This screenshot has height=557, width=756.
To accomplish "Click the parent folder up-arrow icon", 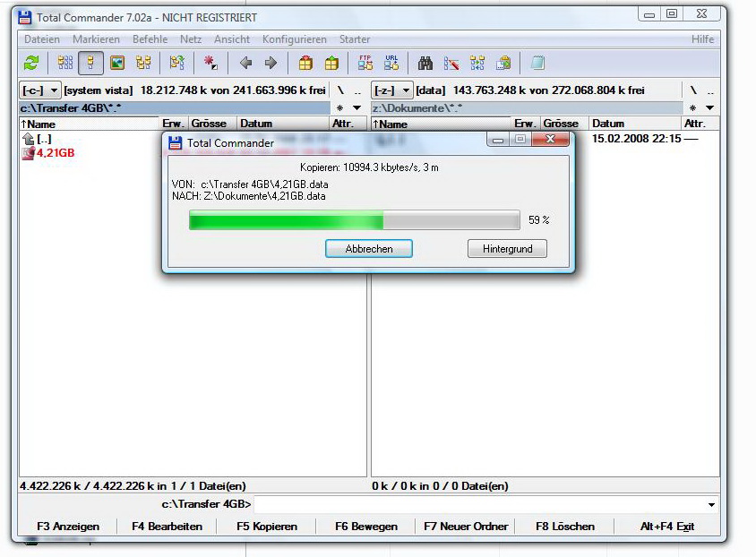I will click(28, 140).
